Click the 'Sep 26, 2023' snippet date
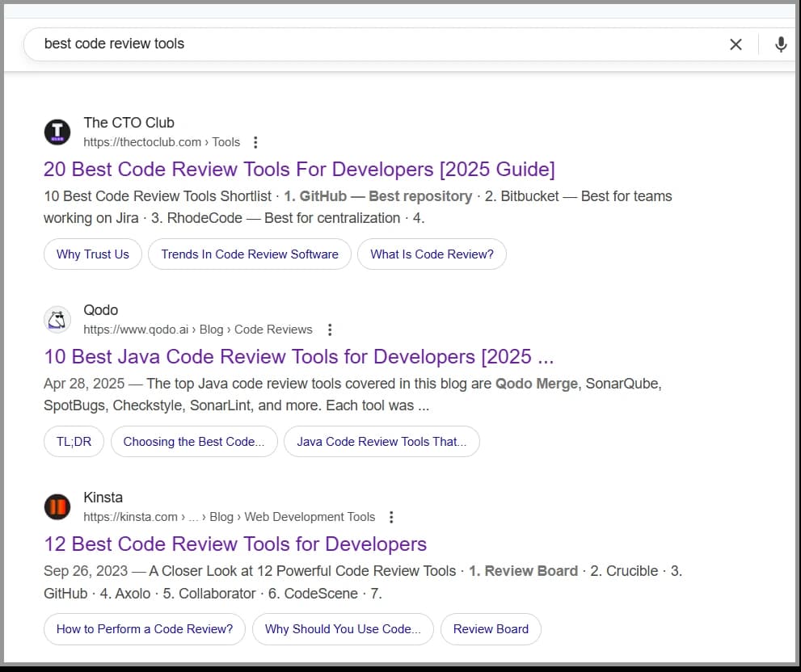The height and width of the screenshot is (672, 801). tap(86, 571)
